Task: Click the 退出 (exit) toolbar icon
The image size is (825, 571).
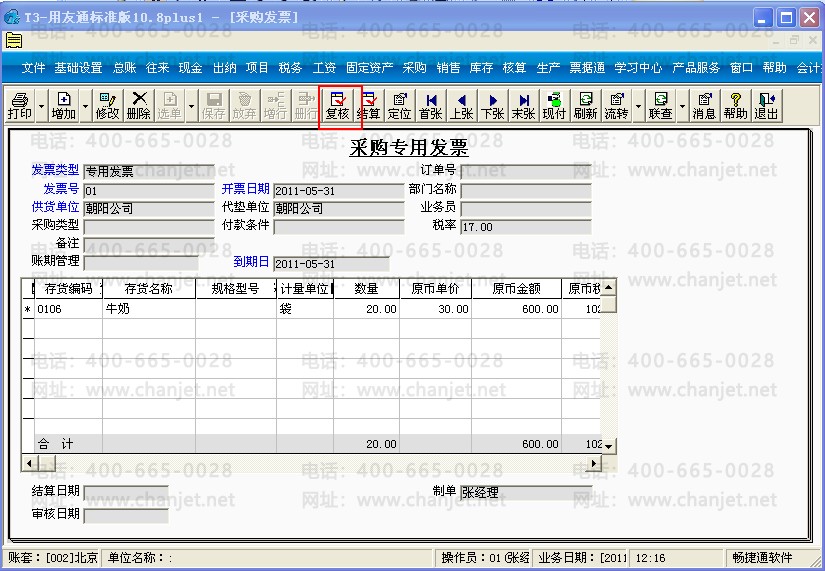Action: 766,105
